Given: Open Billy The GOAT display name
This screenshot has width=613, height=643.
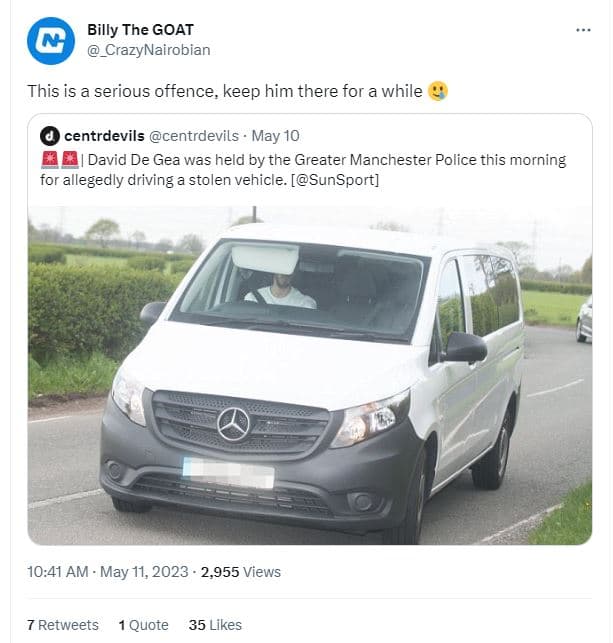Looking at the screenshot, I should coord(140,30).
